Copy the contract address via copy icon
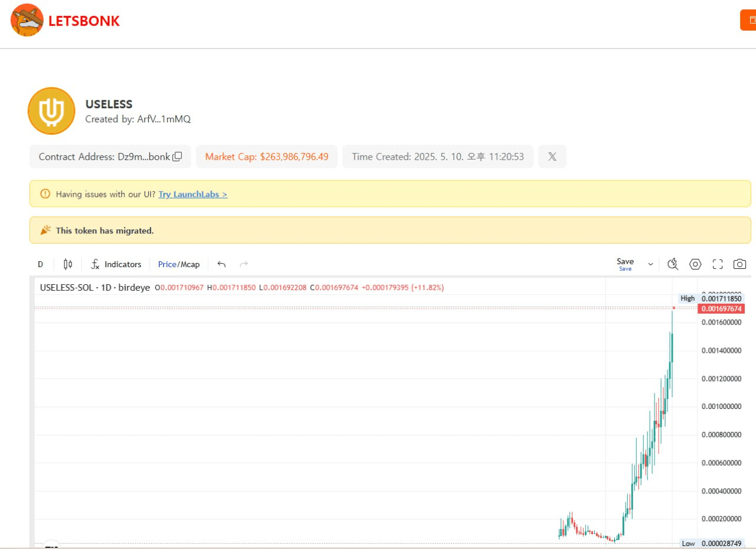Viewport: 756px width, 549px height. [x=177, y=157]
